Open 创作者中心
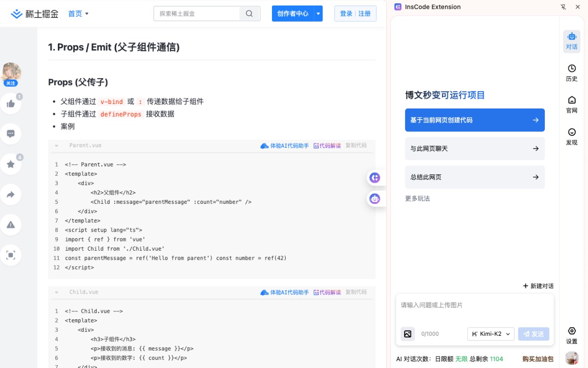Image resolution: width=588 pixels, height=368 pixels. pos(293,14)
